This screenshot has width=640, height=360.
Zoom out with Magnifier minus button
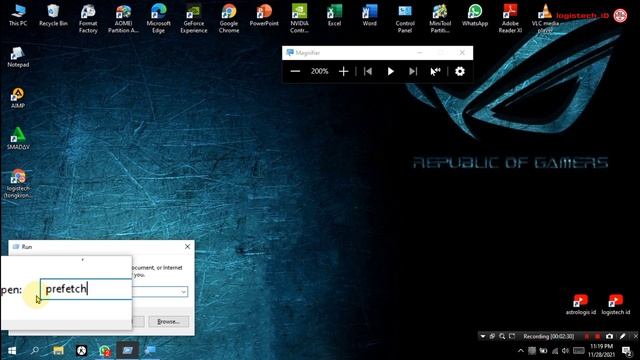pyautogui.click(x=295, y=71)
